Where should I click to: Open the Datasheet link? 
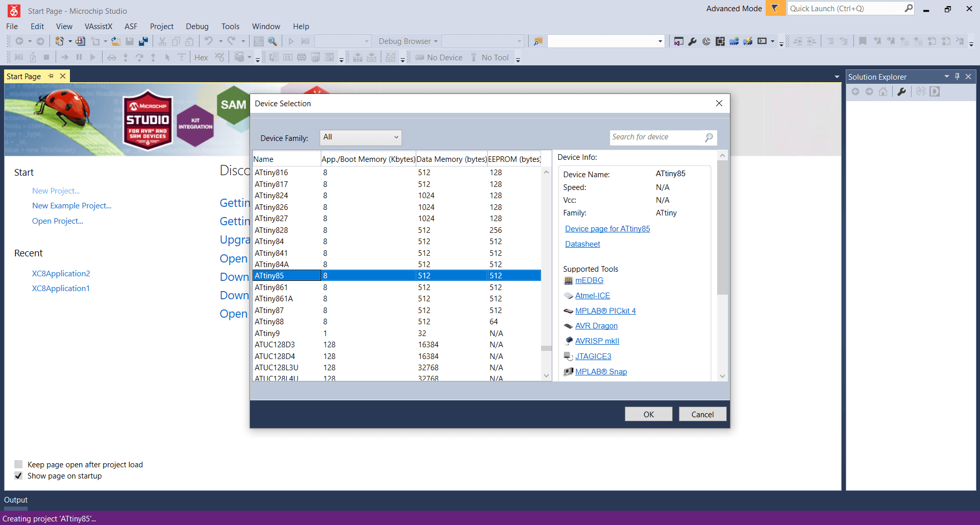pos(582,244)
